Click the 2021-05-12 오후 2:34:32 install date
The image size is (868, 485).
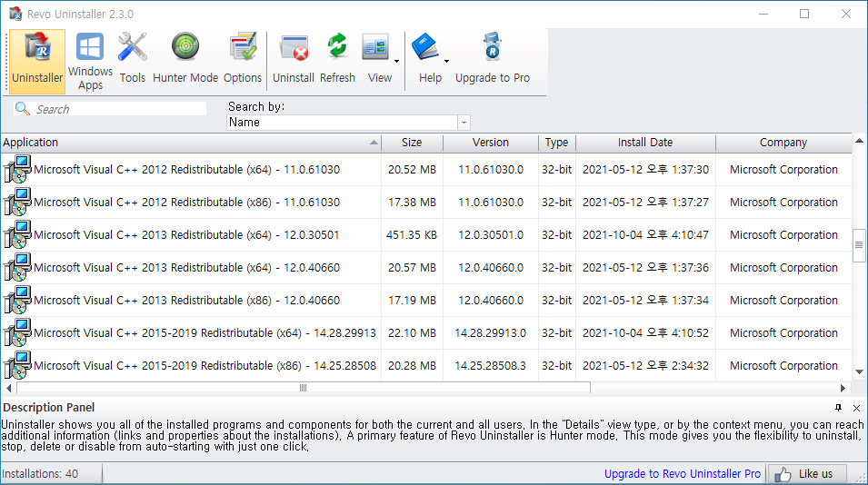pyautogui.click(x=645, y=365)
